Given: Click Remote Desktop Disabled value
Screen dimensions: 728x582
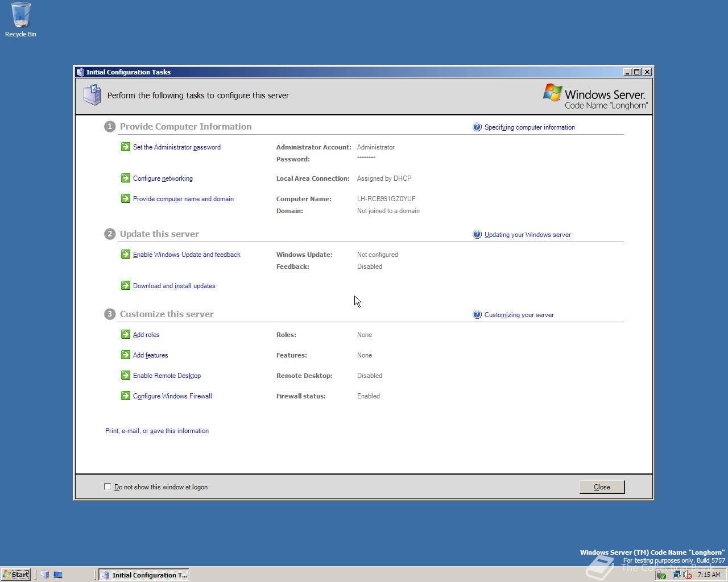Looking at the screenshot, I should point(370,376).
